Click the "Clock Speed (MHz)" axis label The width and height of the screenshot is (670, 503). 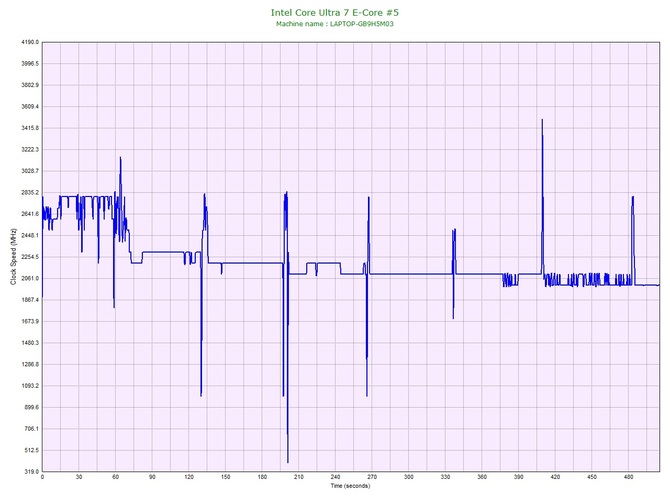coord(13,257)
